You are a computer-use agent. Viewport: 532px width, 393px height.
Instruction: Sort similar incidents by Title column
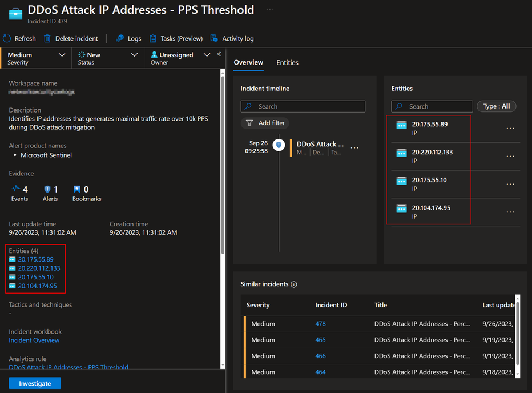pyautogui.click(x=381, y=305)
